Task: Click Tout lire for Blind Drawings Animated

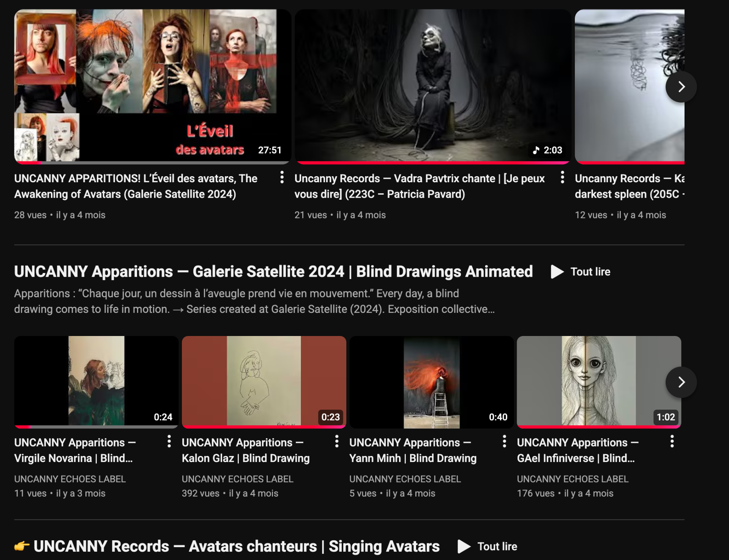Action: (590, 272)
